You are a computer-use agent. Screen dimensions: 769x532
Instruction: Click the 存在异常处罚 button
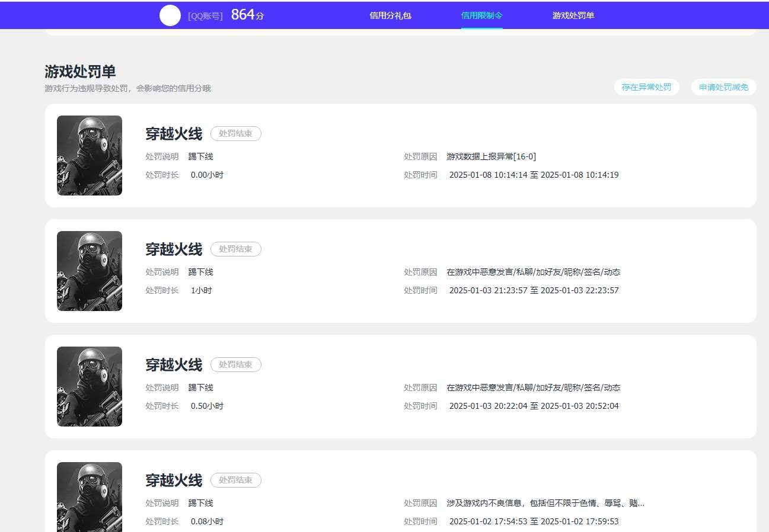coord(646,86)
